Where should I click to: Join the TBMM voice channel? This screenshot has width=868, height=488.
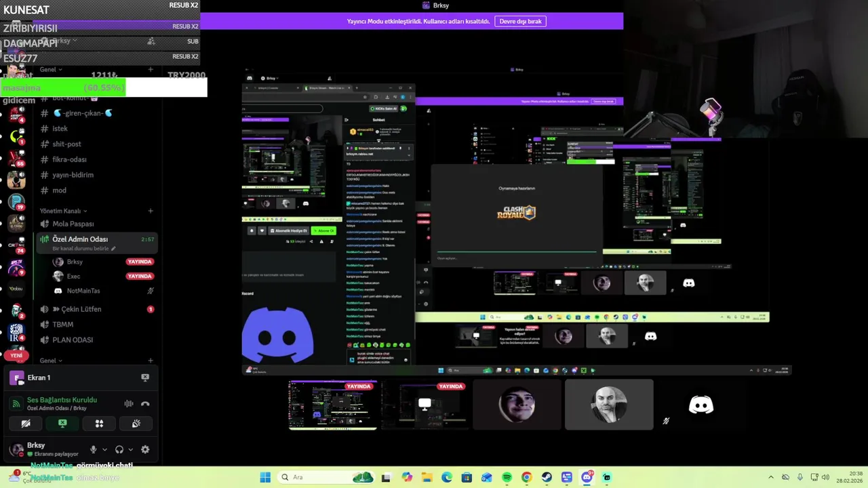pos(97,325)
